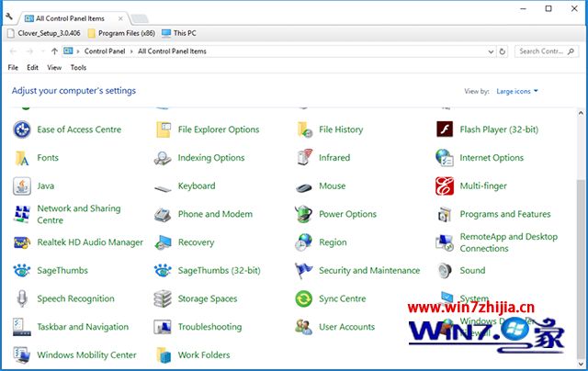
Task: Open the Storage Spaces icon
Action: 163,298
